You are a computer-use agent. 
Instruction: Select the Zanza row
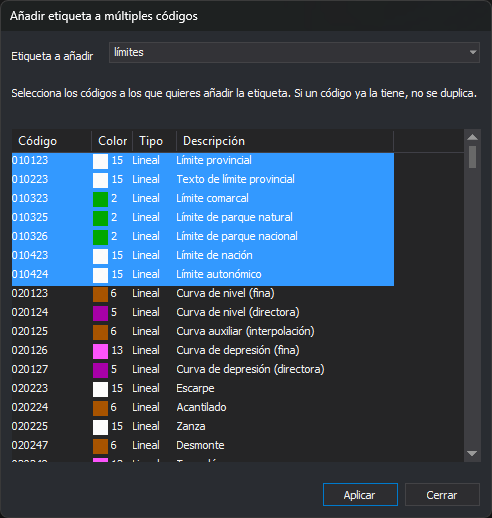click(203, 426)
